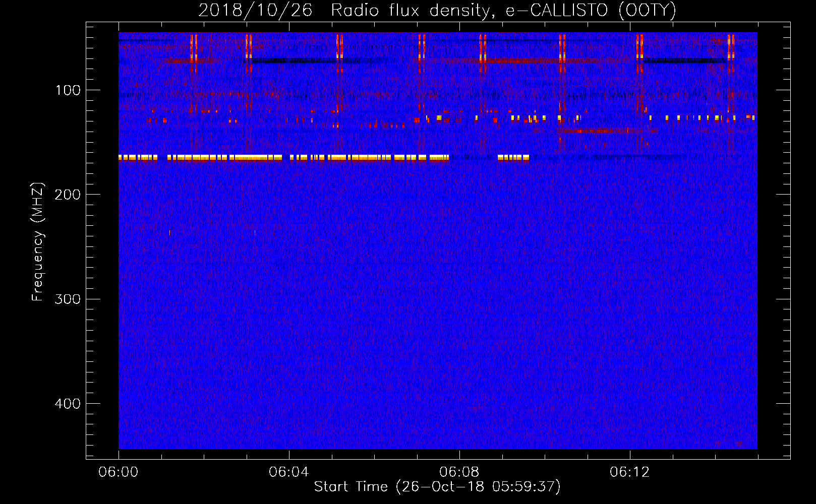Click the 06:08 time tick label

[459, 472]
